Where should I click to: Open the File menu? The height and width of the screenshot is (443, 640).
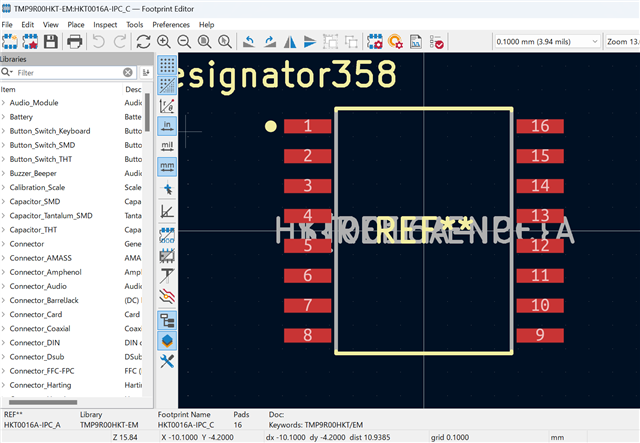pos(7,24)
